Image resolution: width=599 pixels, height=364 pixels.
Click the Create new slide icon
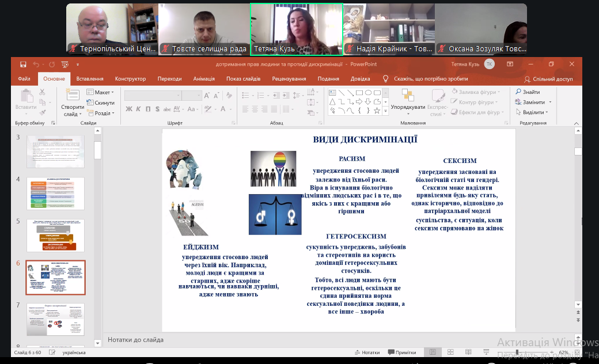point(73,97)
